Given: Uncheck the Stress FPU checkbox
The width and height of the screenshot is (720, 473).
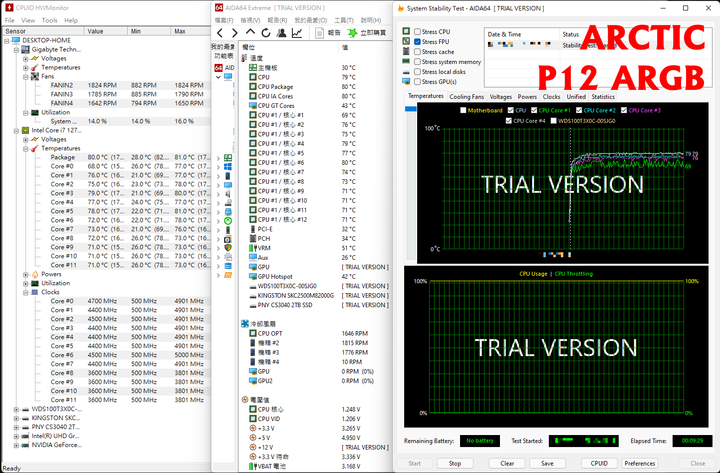Looking at the screenshot, I should (417, 42).
